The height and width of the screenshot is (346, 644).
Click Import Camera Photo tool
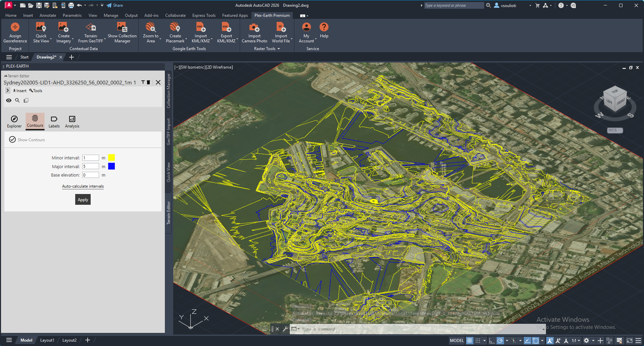pos(254,33)
